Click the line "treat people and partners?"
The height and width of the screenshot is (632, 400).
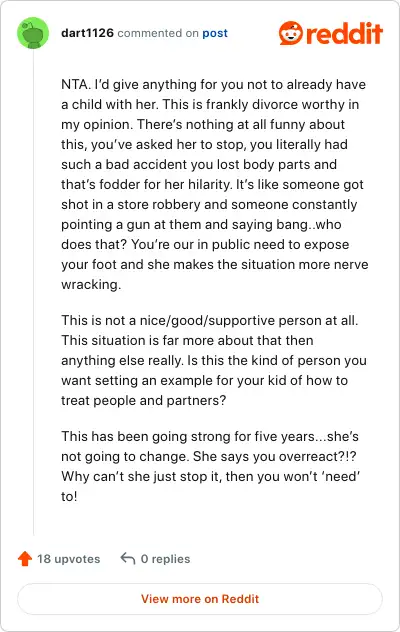tap(144, 401)
